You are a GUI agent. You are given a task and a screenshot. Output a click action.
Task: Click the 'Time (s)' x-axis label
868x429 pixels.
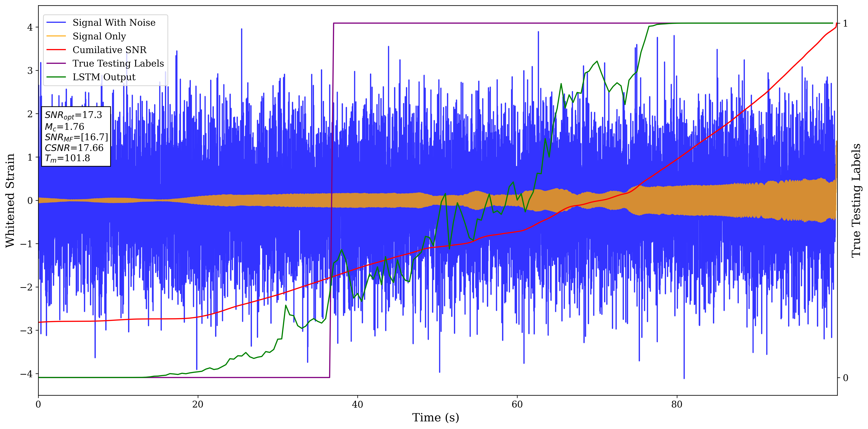[x=435, y=418]
